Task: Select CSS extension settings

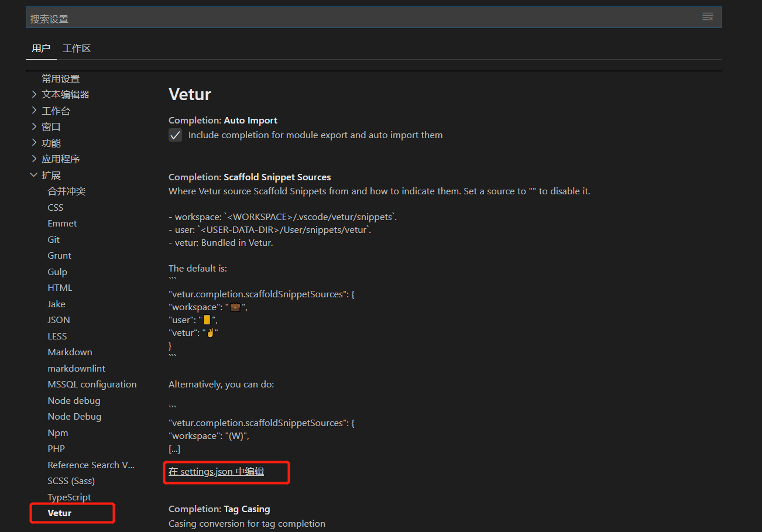Action: click(x=56, y=207)
